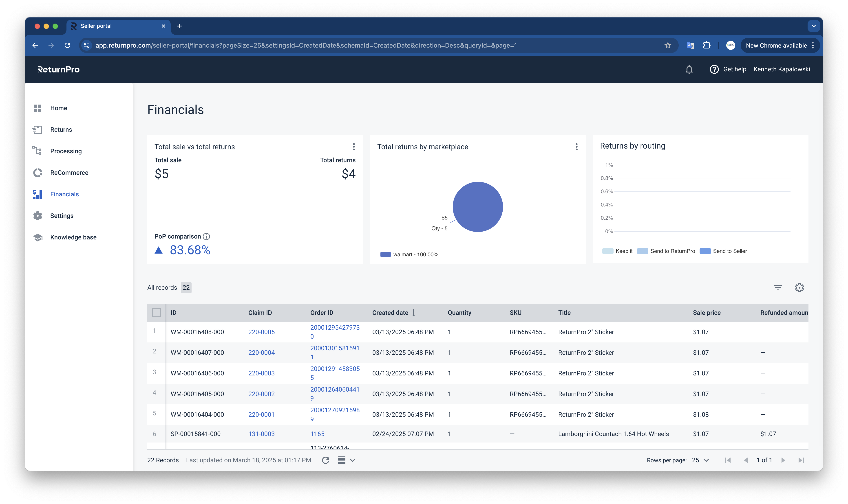This screenshot has height=504, width=848.
Task: Go to Returns in sidebar
Action: tap(61, 129)
